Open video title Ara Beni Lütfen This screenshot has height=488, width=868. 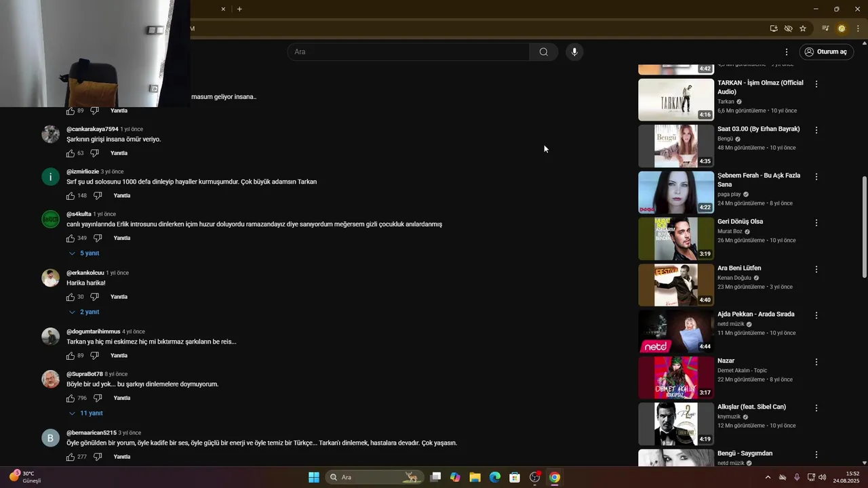(x=739, y=268)
